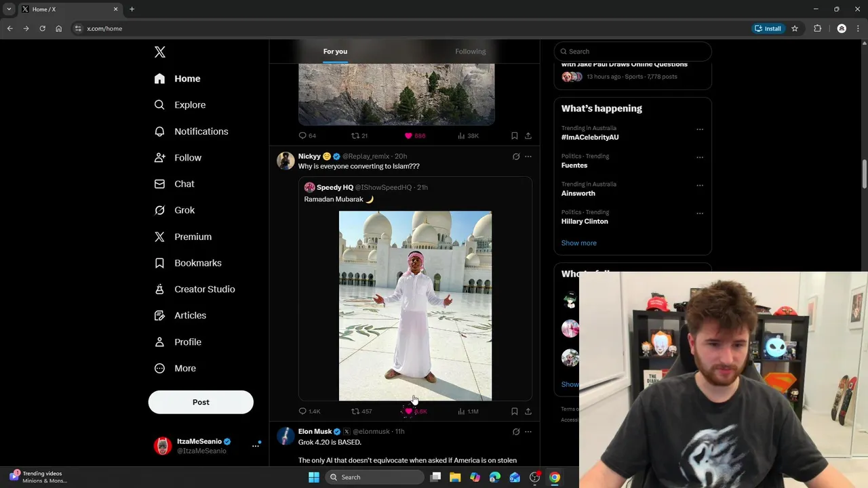Image resolution: width=868 pixels, height=488 pixels.
Task: Open Grok in the sidebar
Action: [x=175, y=210]
